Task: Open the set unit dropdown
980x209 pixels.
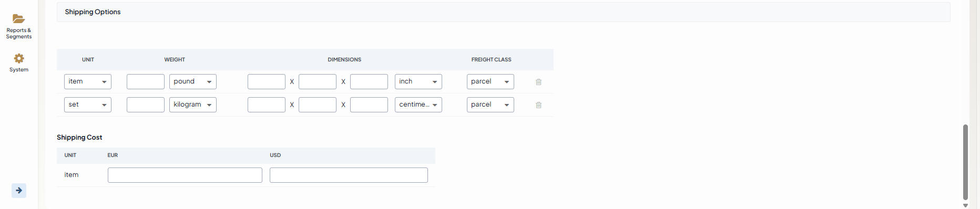Action: pos(88,104)
